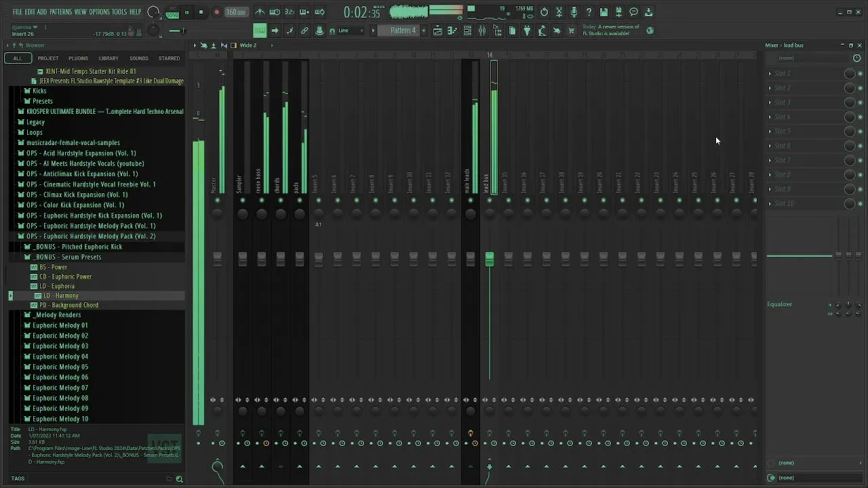Viewport: 868px width, 488px height.
Task: Open the (none) input selector at top of mixer
Action: [809, 58]
